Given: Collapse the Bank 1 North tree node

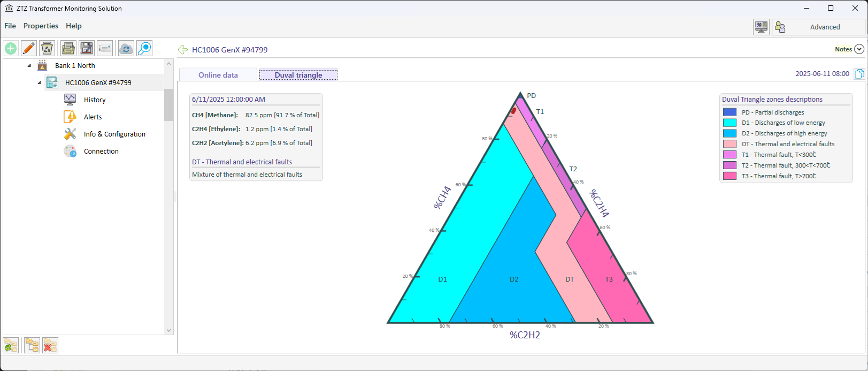Looking at the screenshot, I should (29, 65).
